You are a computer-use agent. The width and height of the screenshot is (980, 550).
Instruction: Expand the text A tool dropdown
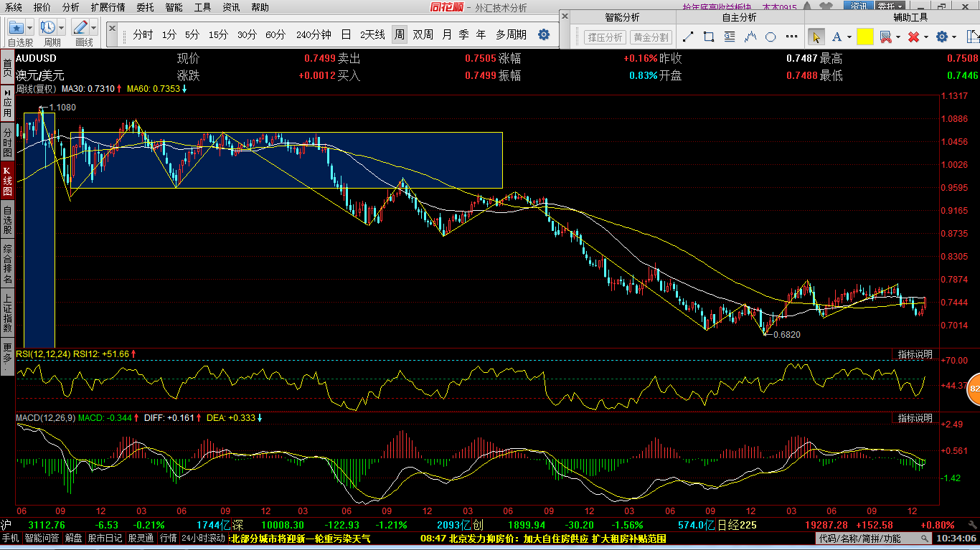coord(849,37)
